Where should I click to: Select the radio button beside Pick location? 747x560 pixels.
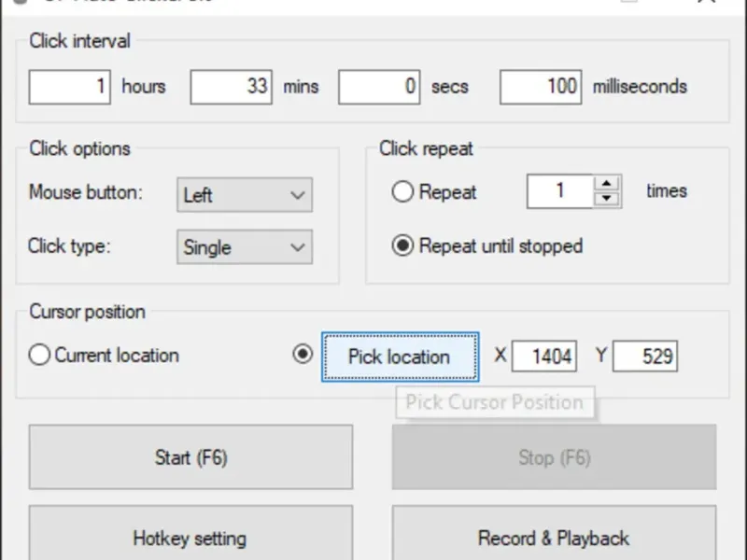click(x=303, y=355)
